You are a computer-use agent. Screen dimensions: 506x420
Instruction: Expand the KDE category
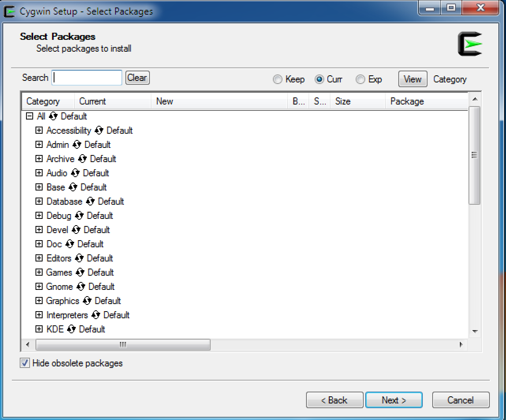point(39,329)
